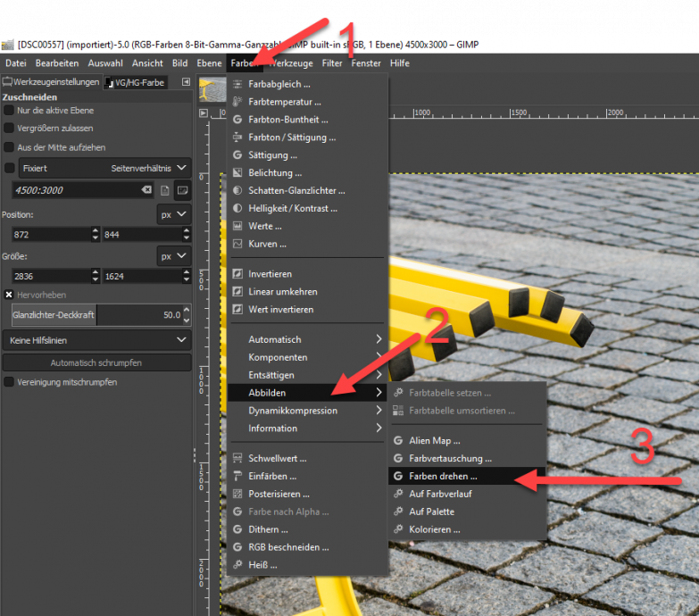Click the Farbtemperatur menu icon
The width and height of the screenshot is (699, 616).
point(237,102)
